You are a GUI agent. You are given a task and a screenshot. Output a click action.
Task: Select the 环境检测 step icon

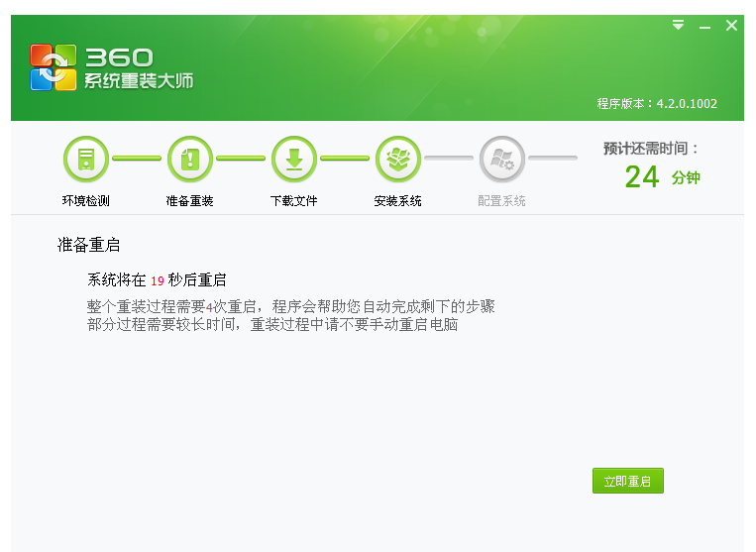(x=86, y=159)
